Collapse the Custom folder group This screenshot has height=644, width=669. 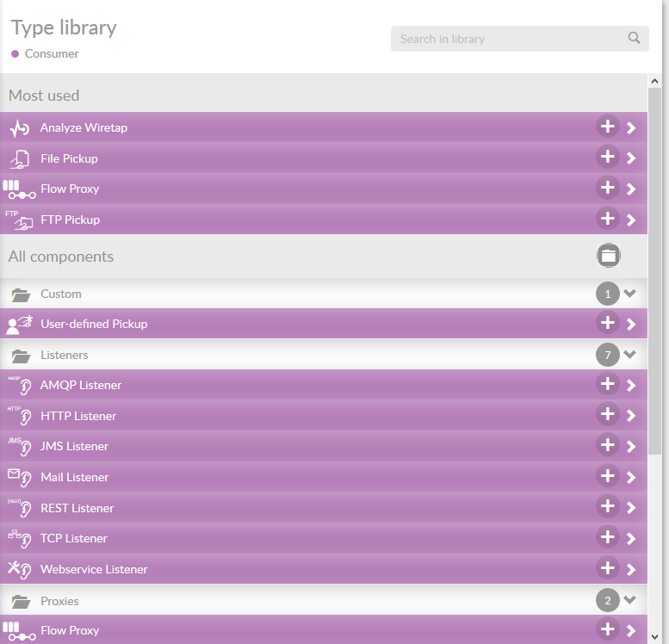(x=629, y=294)
